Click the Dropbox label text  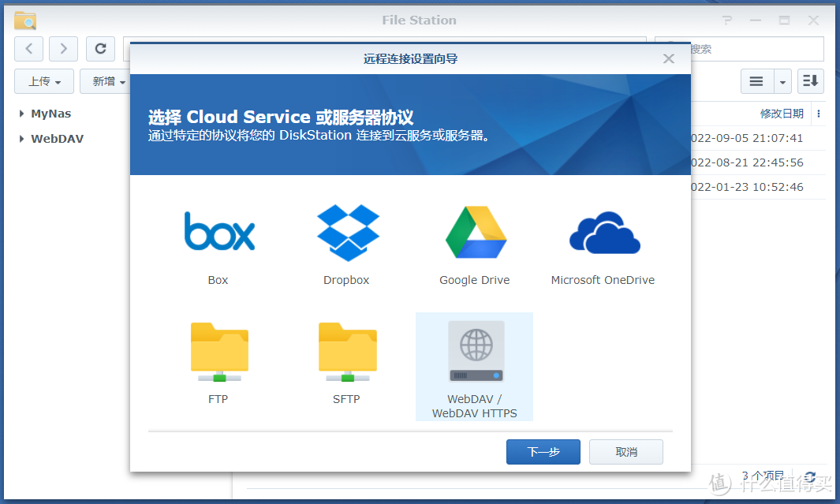click(346, 280)
